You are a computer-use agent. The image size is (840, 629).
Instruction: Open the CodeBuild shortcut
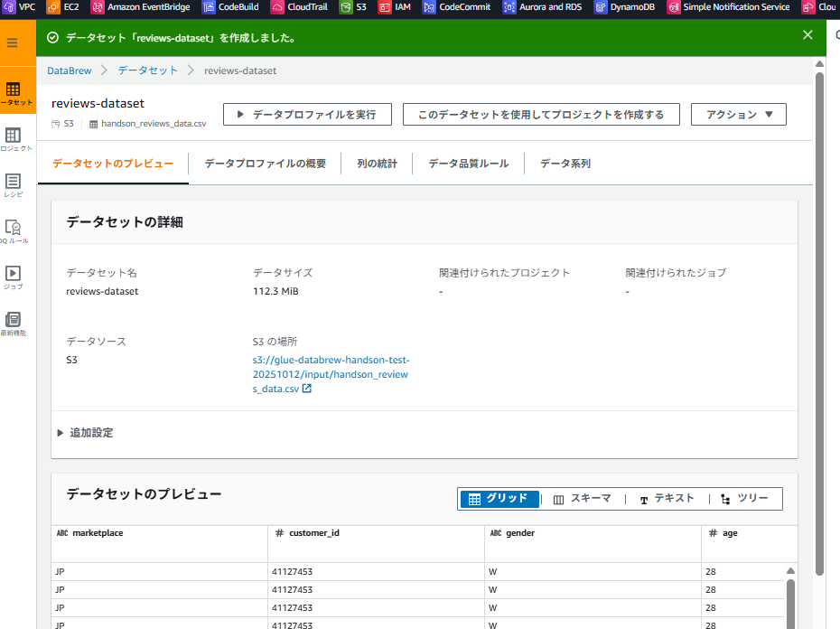coord(230,7)
